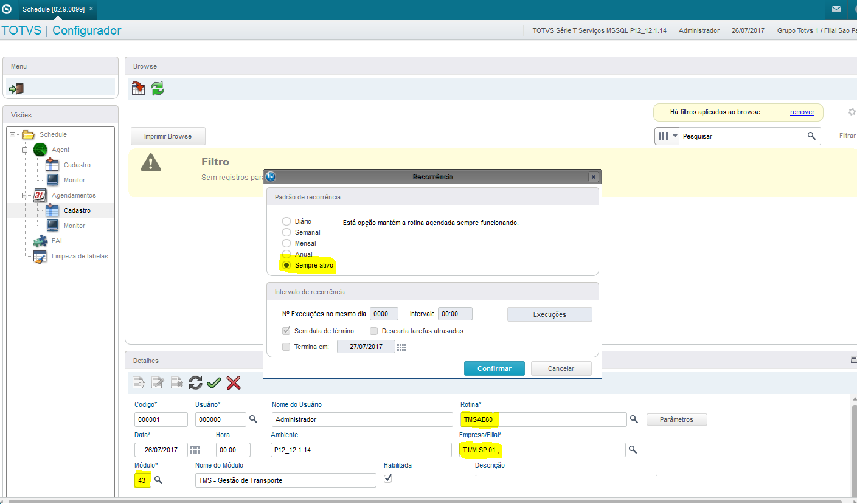The height and width of the screenshot is (504, 857).
Task: Click the monitor screen icon under Agendamentos
Action: point(52,226)
